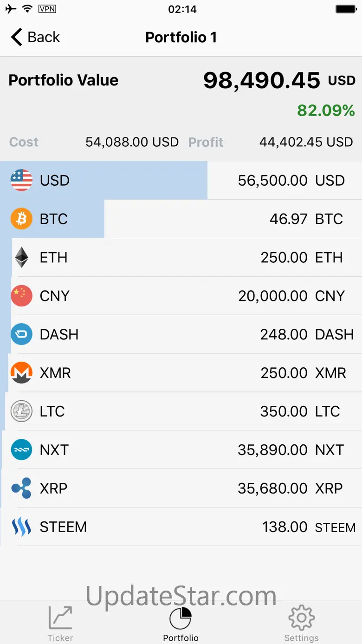Tap the portfolio value 98,490.45

click(x=262, y=80)
